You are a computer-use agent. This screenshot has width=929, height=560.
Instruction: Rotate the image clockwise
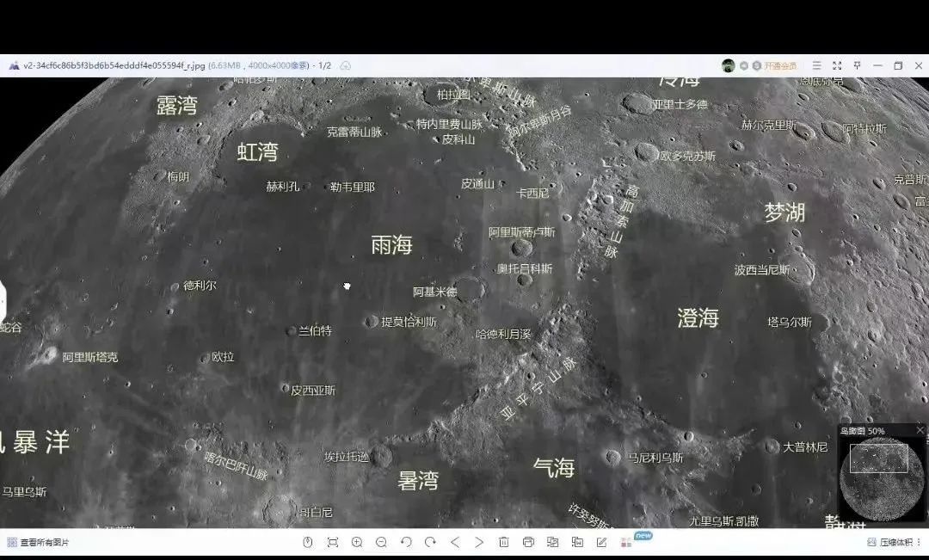[x=430, y=542]
